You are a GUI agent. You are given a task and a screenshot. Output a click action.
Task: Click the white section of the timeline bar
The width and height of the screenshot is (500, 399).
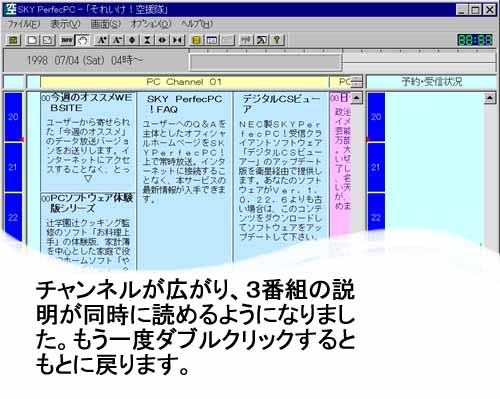(419, 61)
